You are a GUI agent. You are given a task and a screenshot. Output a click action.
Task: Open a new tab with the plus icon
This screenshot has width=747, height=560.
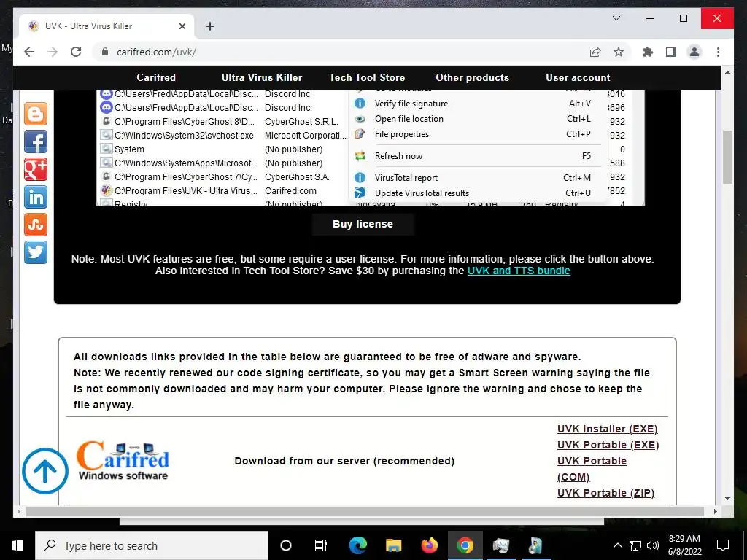(210, 26)
